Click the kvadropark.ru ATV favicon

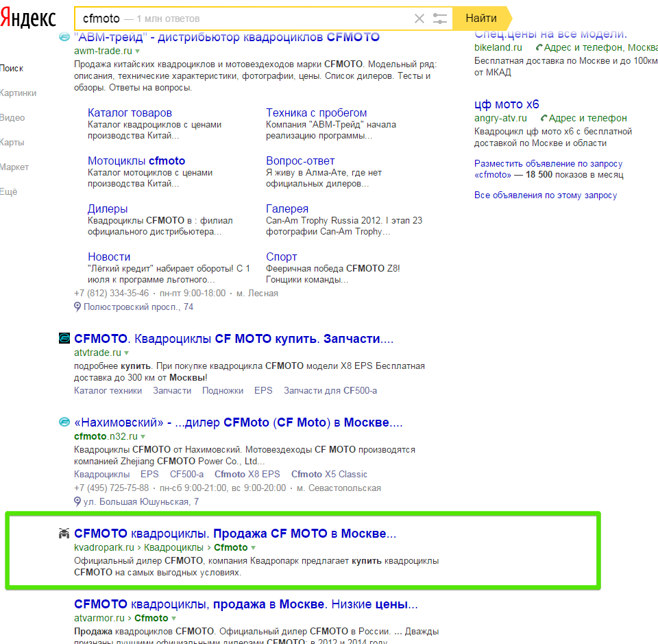point(64,533)
